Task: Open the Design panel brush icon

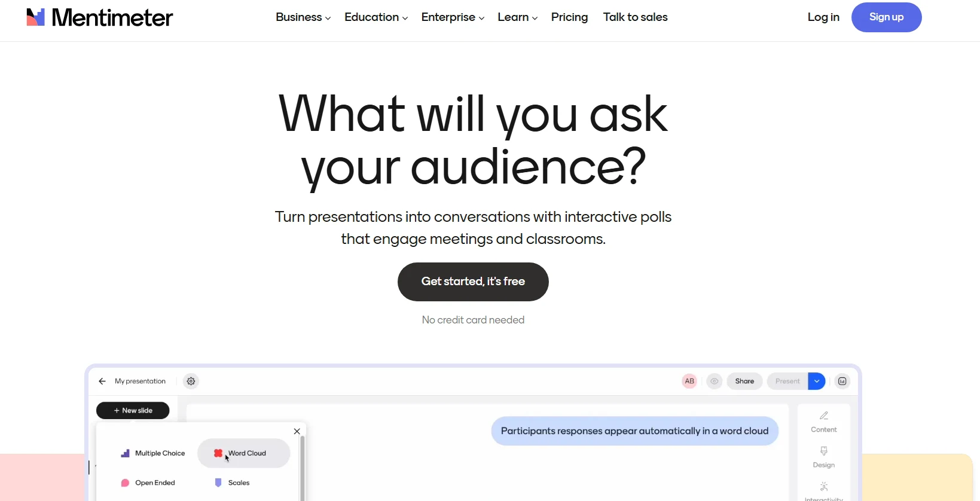Action: pos(823,451)
